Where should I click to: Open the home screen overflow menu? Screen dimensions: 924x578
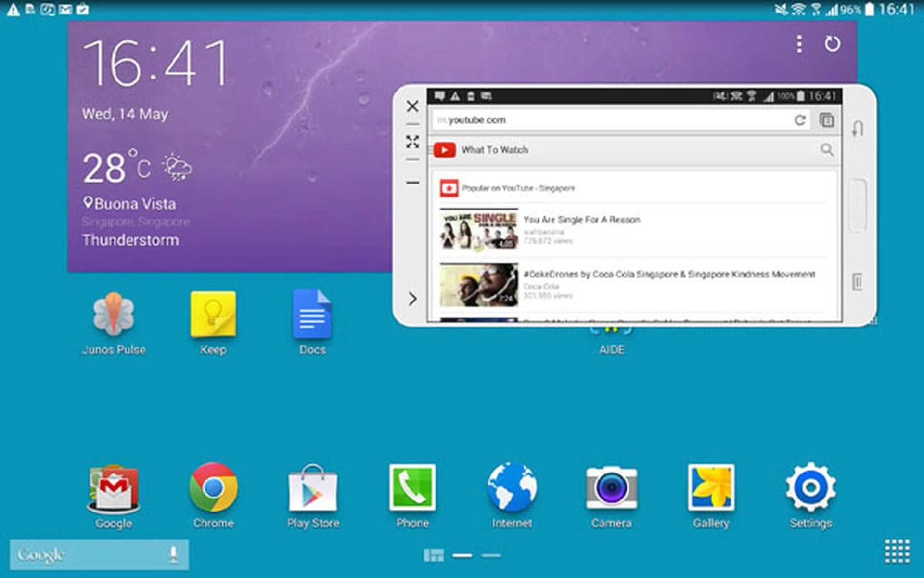[x=798, y=44]
